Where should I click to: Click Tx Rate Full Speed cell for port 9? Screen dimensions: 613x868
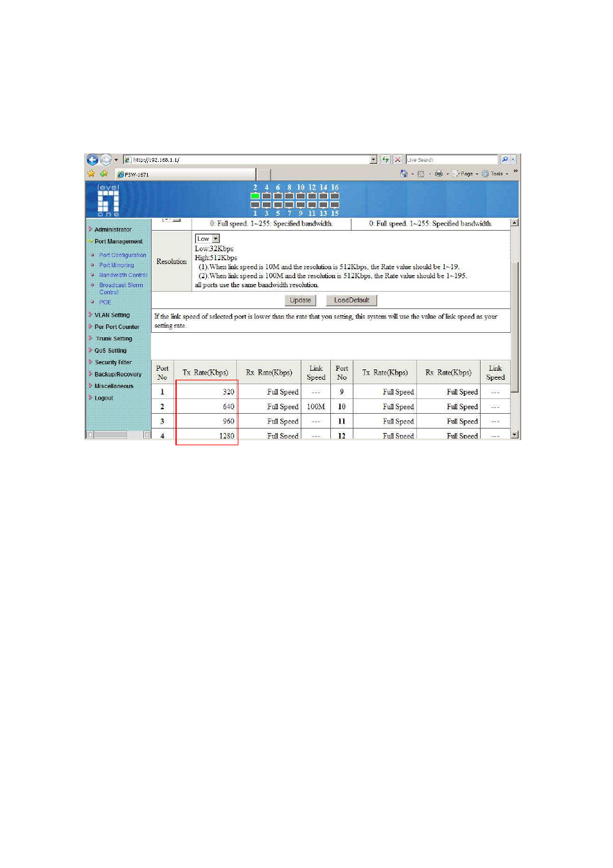[x=385, y=392]
